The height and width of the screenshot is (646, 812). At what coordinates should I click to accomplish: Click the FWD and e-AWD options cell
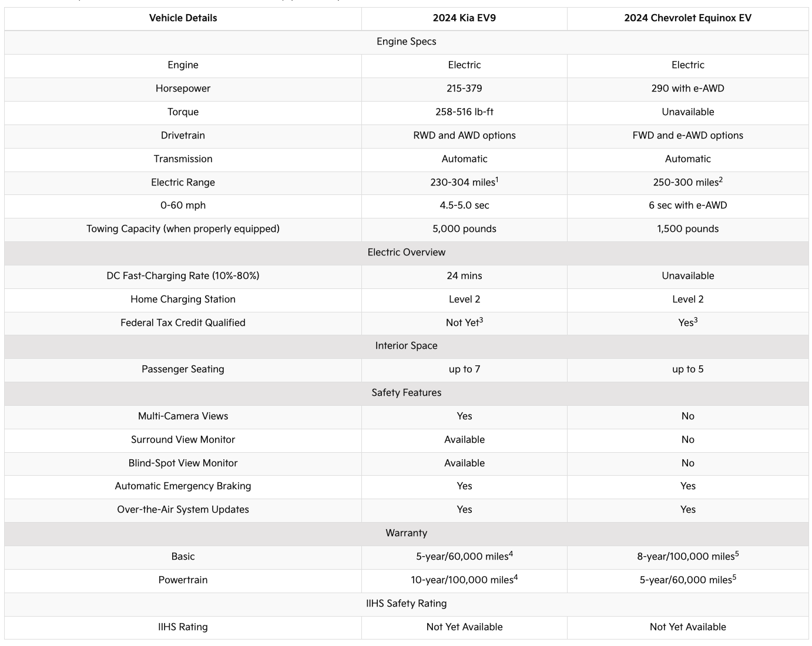click(x=687, y=136)
